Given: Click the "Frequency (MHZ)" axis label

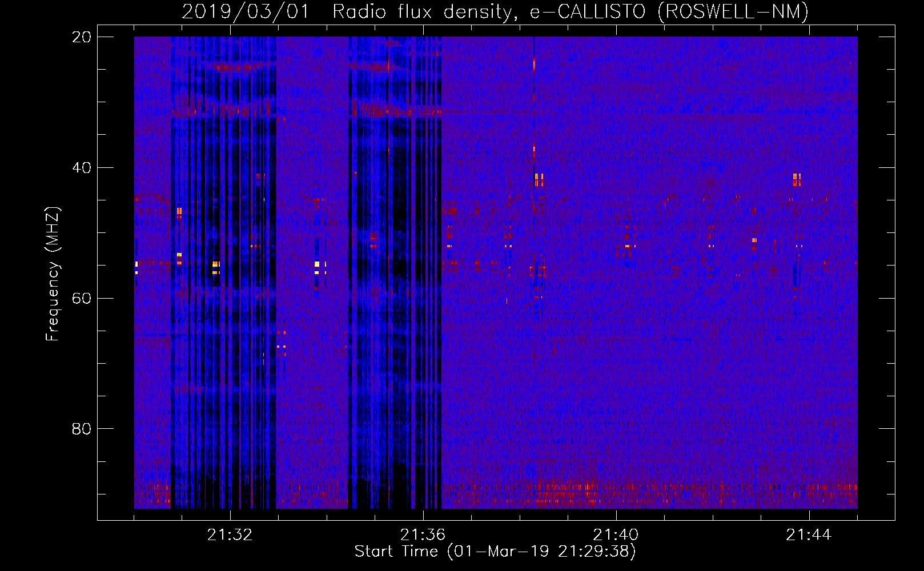Looking at the screenshot, I should pyautogui.click(x=53, y=274).
